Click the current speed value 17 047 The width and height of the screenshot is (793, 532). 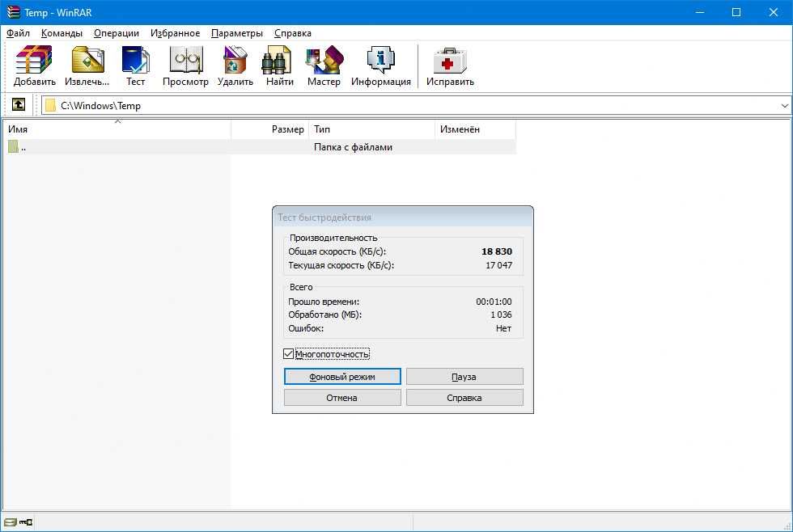[x=498, y=265]
